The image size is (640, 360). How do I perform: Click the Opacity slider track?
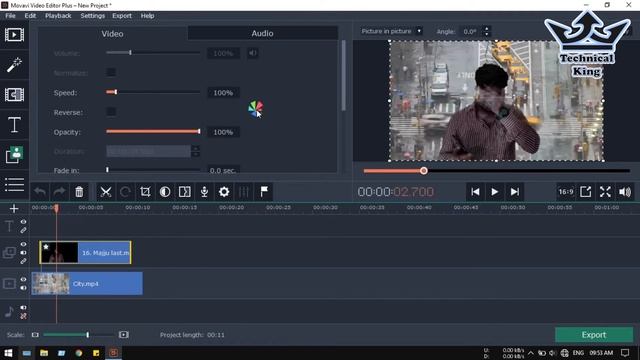pos(153,131)
